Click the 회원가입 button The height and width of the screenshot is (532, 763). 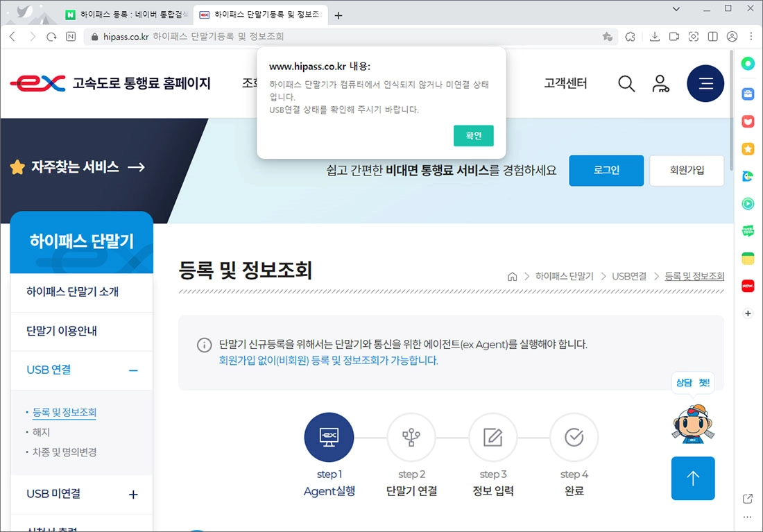tap(686, 171)
